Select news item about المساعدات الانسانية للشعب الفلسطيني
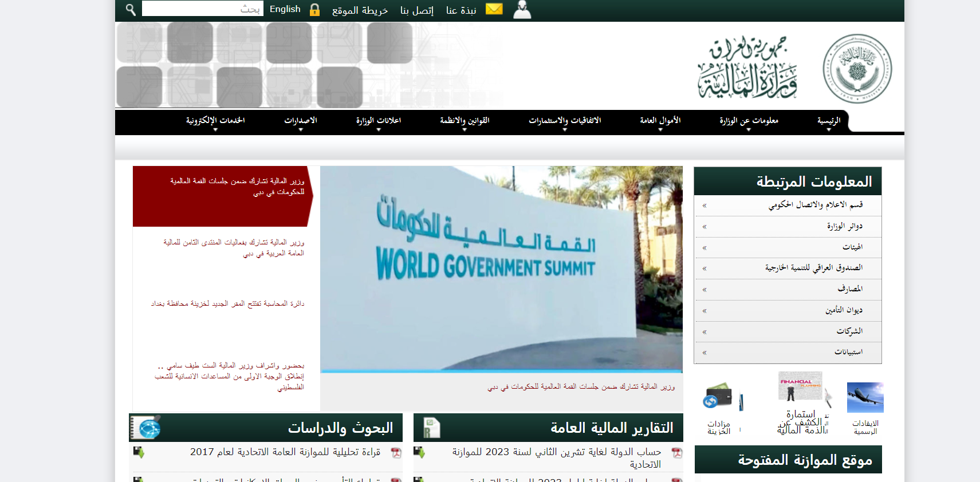 point(229,376)
